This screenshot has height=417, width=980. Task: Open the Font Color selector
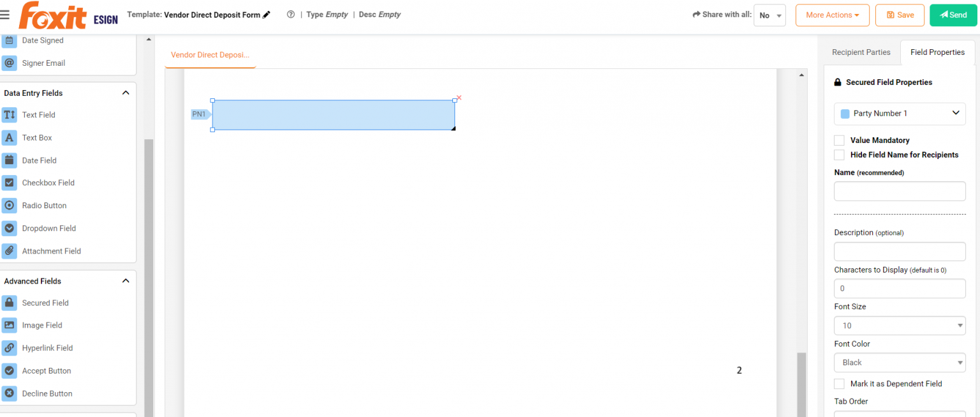[x=899, y=362]
